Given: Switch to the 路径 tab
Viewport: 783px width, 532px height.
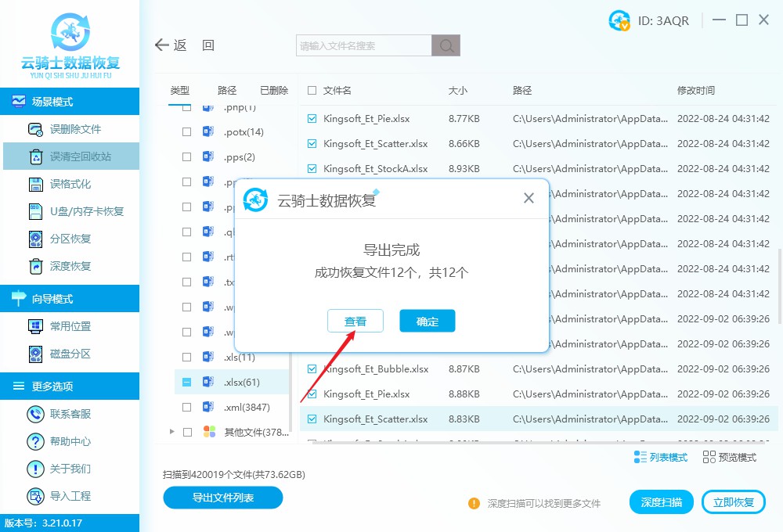Looking at the screenshot, I should pos(227,90).
